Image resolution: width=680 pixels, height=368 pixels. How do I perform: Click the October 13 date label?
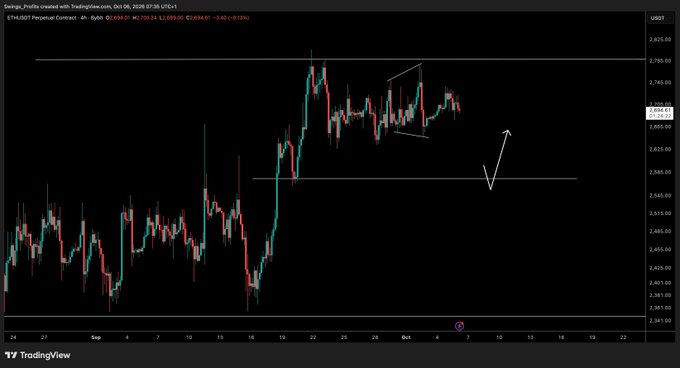point(530,337)
